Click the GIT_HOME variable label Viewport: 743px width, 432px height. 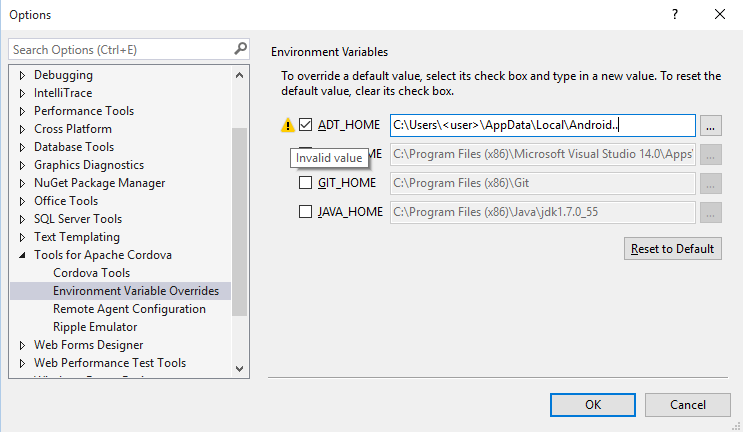tap(347, 183)
